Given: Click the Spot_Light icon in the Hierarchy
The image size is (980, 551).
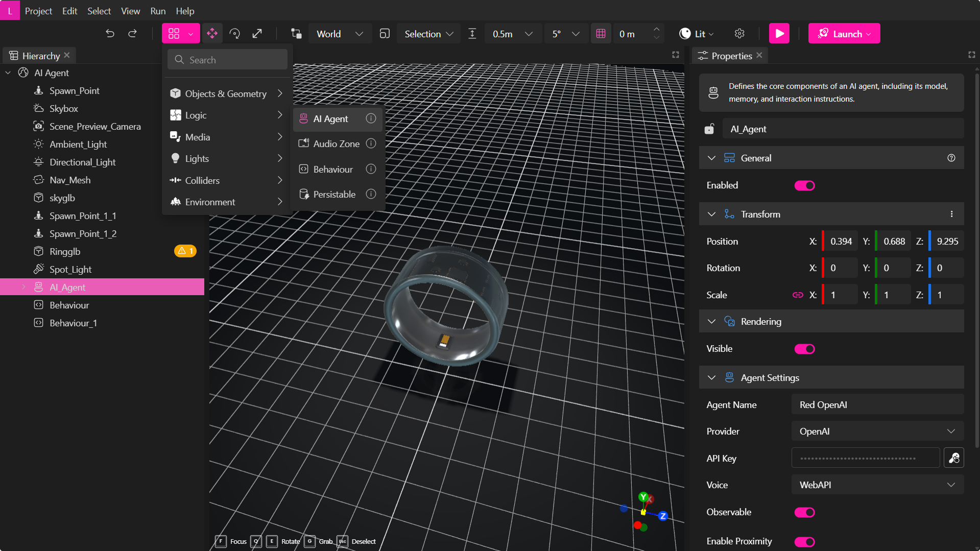Looking at the screenshot, I should pyautogui.click(x=38, y=269).
